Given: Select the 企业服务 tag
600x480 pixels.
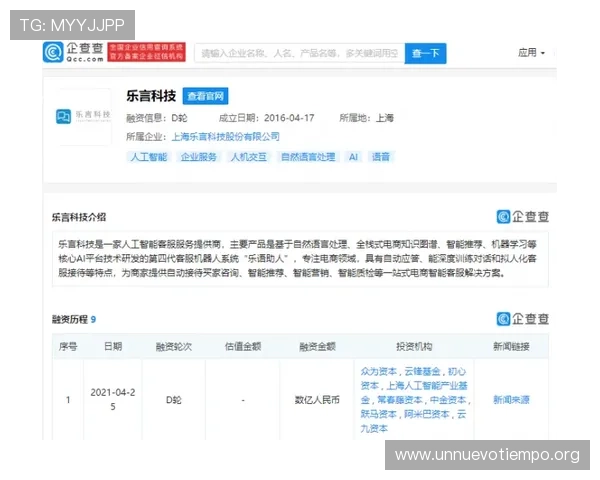Looking at the screenshot, I should [198, 157].
